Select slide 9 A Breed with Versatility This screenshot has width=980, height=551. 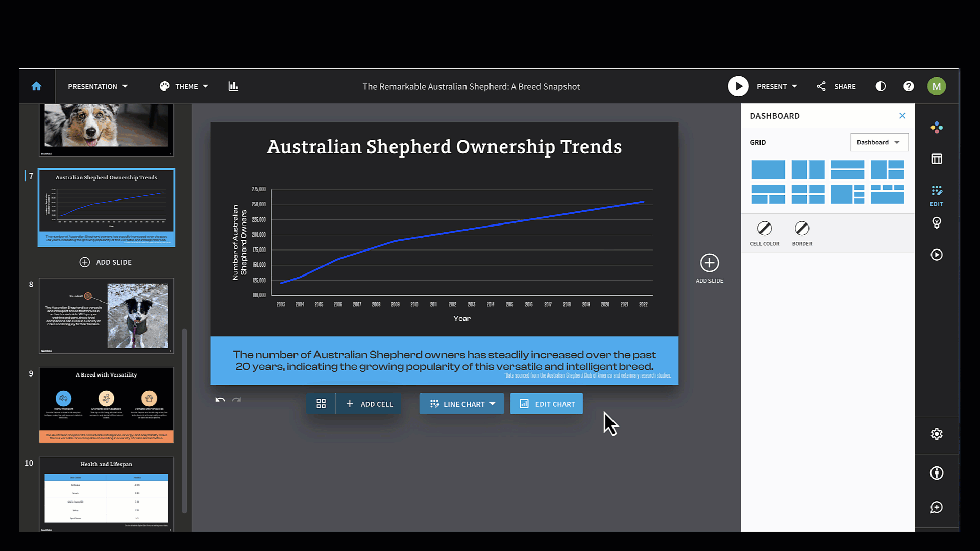pyautogui.click(x=106, y=405)
